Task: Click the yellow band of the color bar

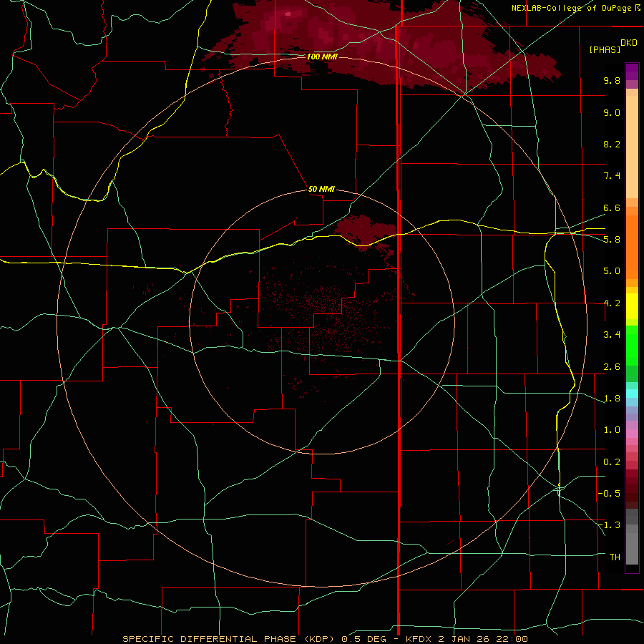Action: (632, 306)
